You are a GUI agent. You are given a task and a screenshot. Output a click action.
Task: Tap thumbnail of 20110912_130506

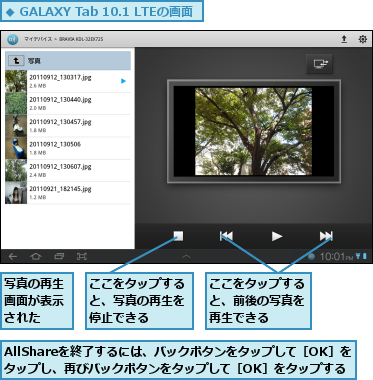(x=16, y=148)
